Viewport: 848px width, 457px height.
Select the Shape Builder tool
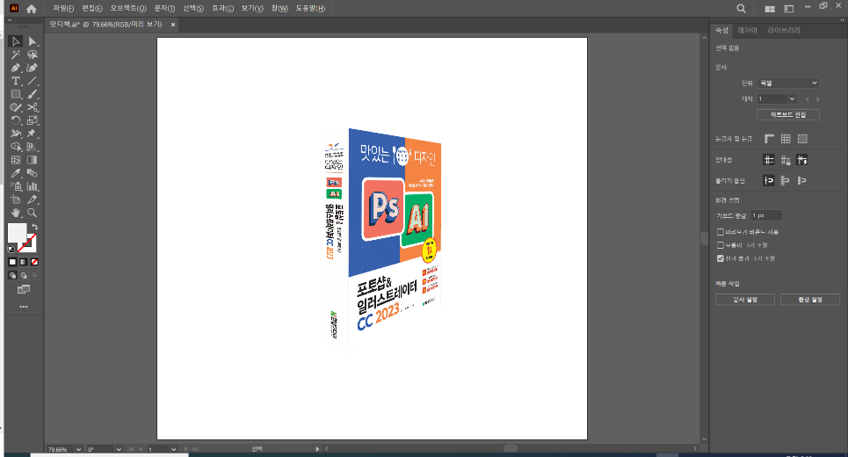click(x=16, y=147)
